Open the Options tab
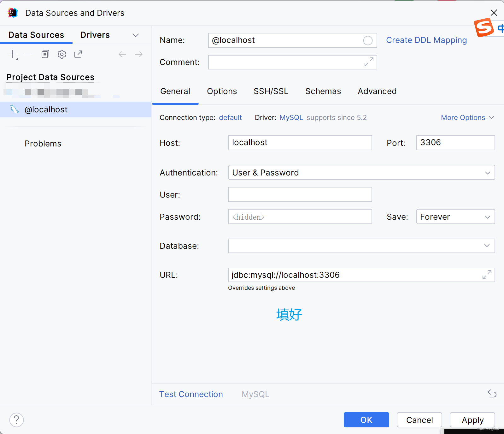The height and width of the screenshot is (434, 504). point(222,91)
